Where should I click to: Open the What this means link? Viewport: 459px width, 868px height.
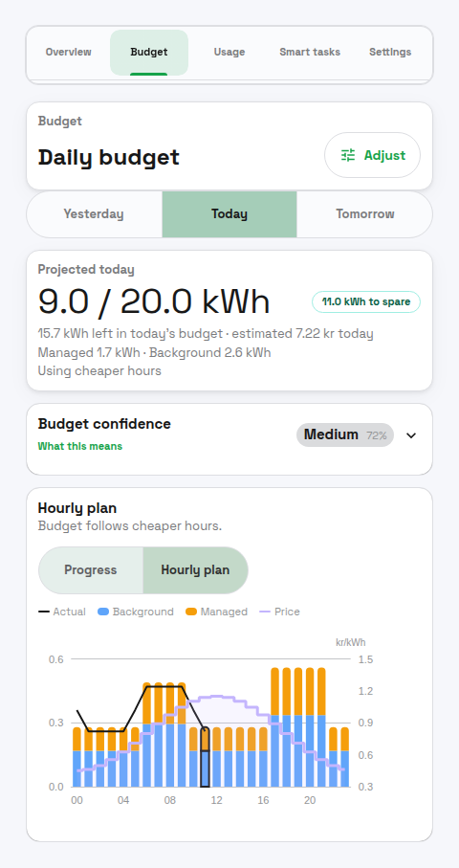point(80,446)
